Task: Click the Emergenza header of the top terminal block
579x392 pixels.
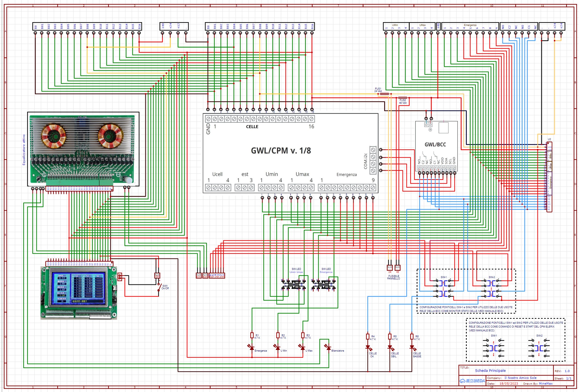Action: tap(470, 25)
